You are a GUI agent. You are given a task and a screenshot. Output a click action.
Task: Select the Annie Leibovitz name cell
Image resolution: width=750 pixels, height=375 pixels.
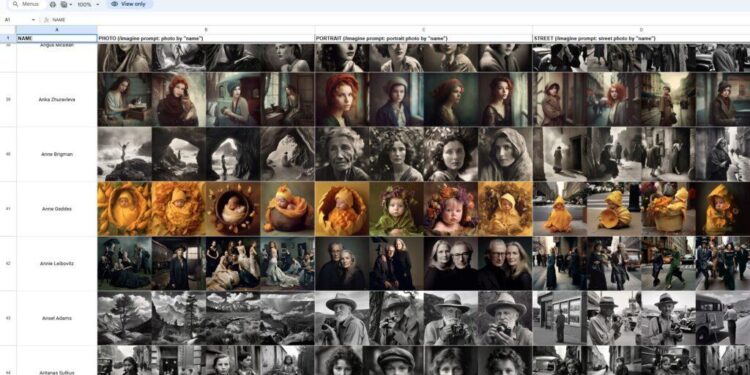(57, 264)
